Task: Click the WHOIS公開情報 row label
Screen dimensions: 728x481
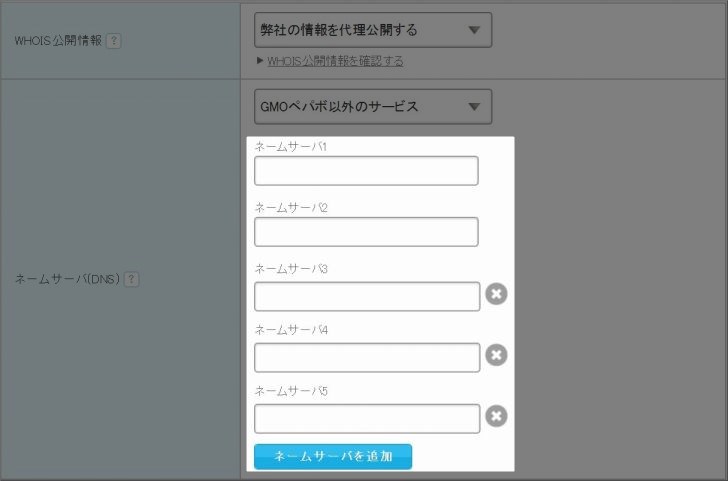Action: tap(57, 41)
